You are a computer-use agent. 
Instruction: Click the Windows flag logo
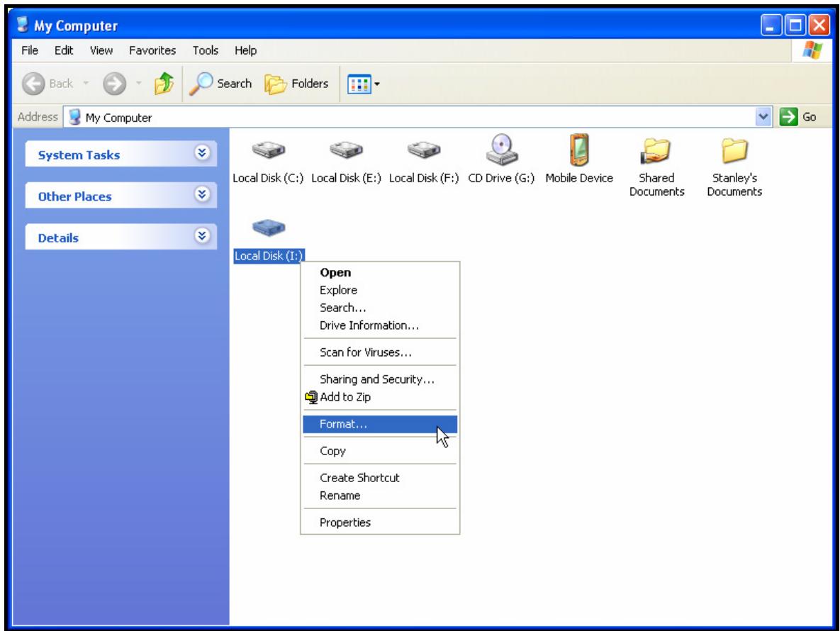[x=812, y=50]
